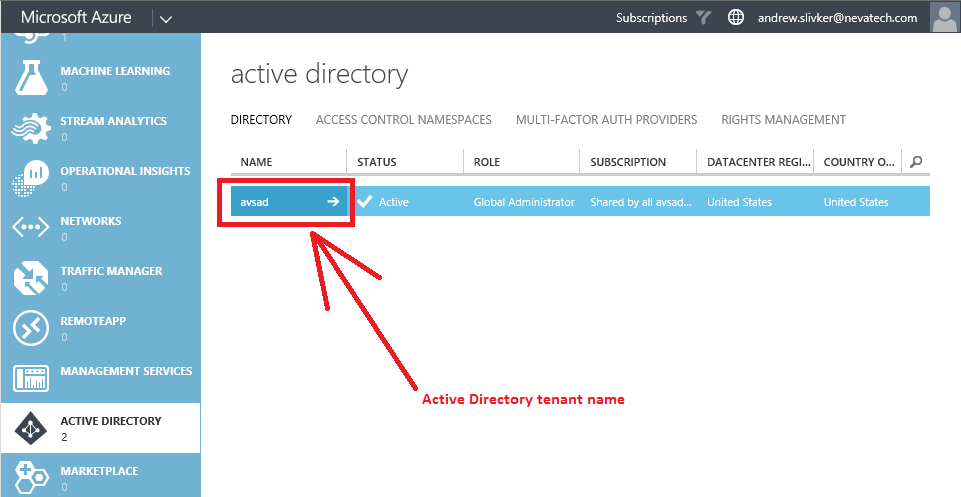This screenshot has height=497, width=961.
Task: Click the Global Administrator role cell
Action: [x=524, y=202]
